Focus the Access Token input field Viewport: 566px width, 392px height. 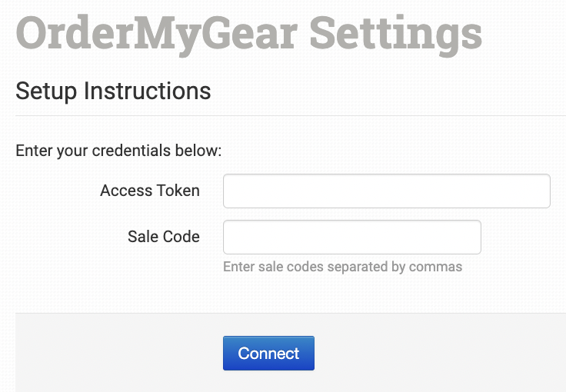point(387,191)
